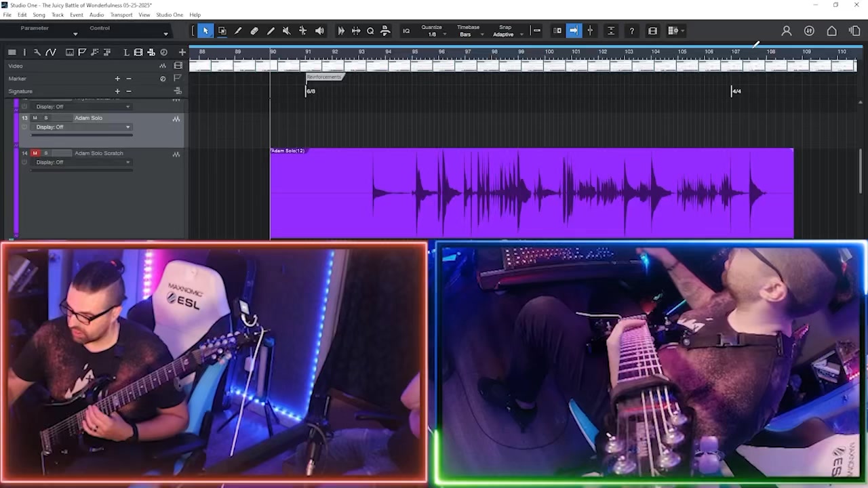Screen dimensions: 868x488
Task: Open the Display Off dropdown on Adam Solo
Action: click(81, 127)
